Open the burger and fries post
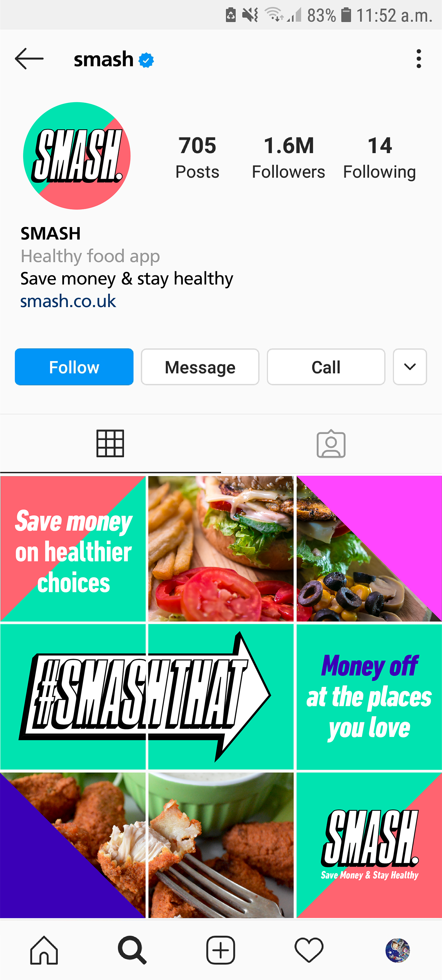The image size is (442, 980). pyautogui.click(x=221, y=548)
